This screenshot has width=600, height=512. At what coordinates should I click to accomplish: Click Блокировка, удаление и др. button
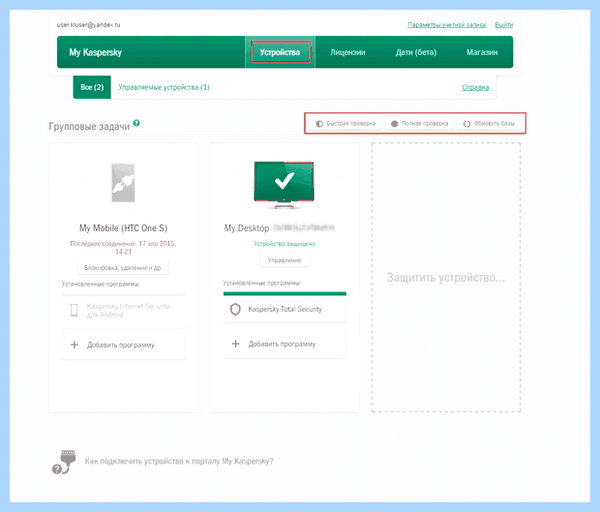tap(123, 267)
